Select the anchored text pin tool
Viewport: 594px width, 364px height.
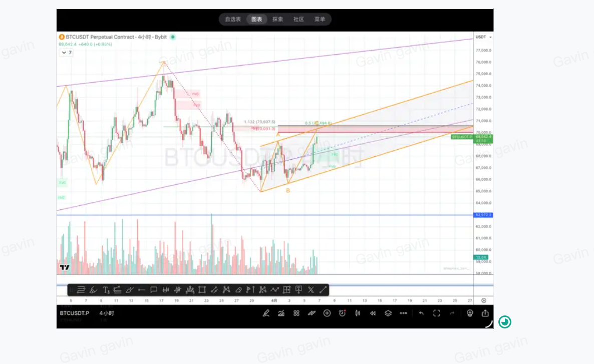click(x=299, y=290)
